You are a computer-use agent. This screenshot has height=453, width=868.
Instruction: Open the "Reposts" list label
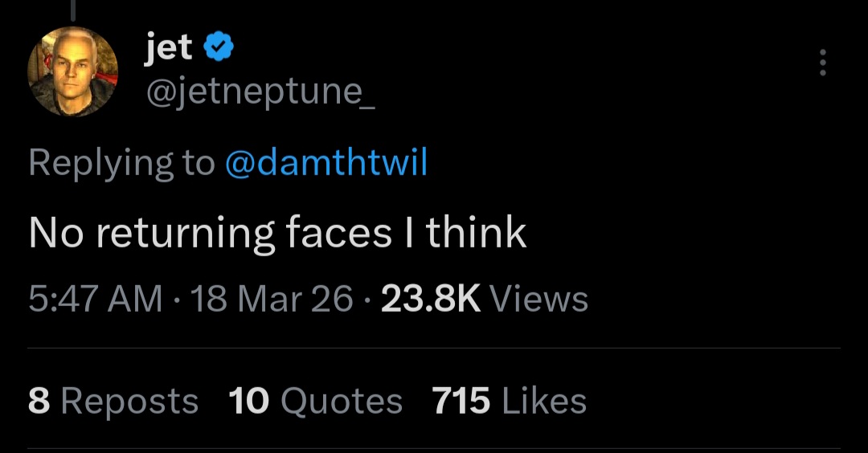tap(129, 401)
